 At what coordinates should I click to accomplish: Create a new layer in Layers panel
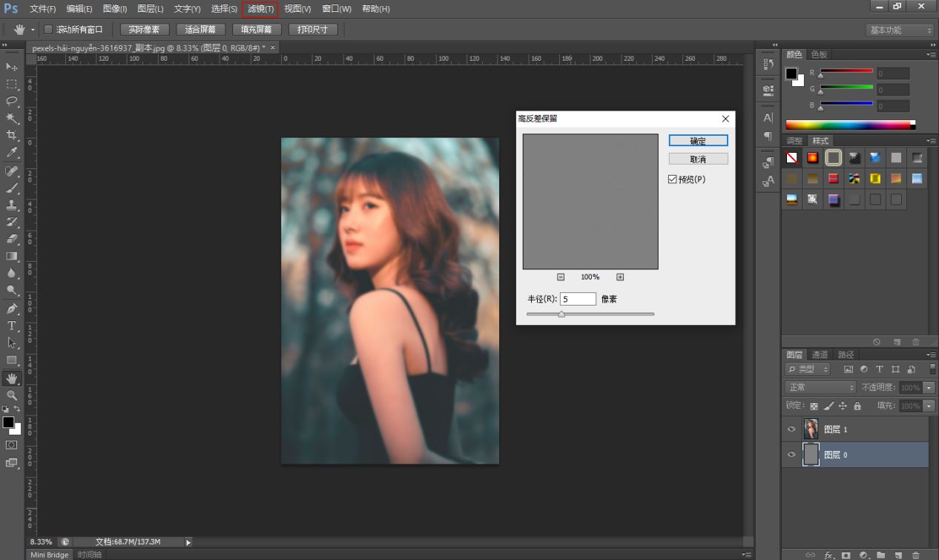coord(898,555)
